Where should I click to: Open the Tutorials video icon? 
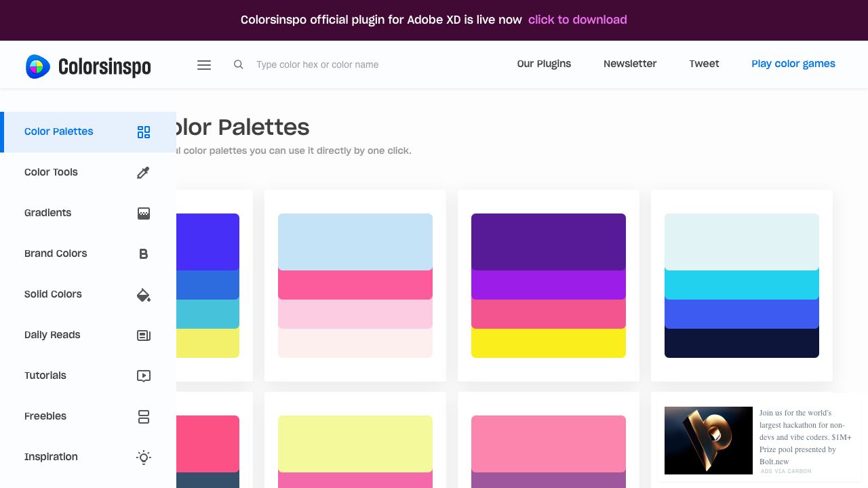[x=144, y=376]
